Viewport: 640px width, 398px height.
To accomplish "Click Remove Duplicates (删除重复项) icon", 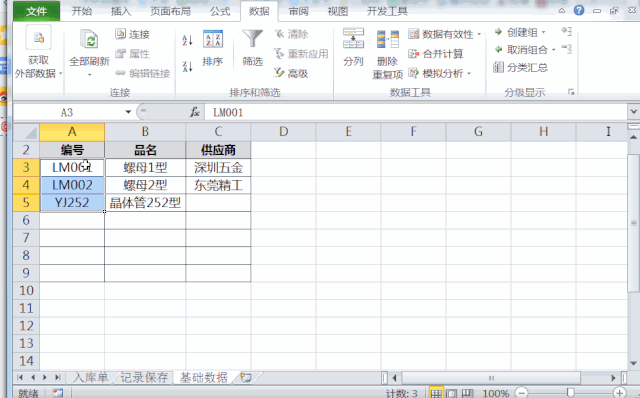I will tap(387, 40).
